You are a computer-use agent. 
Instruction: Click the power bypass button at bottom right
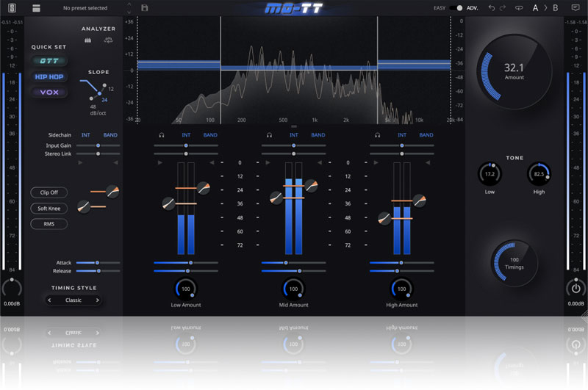pos(576,289)
